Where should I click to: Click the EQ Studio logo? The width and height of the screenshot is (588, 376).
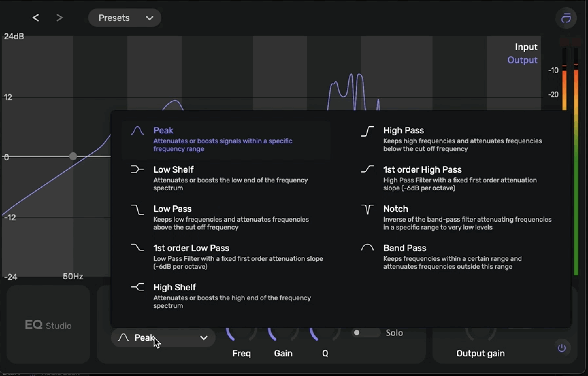click(48, 325)
